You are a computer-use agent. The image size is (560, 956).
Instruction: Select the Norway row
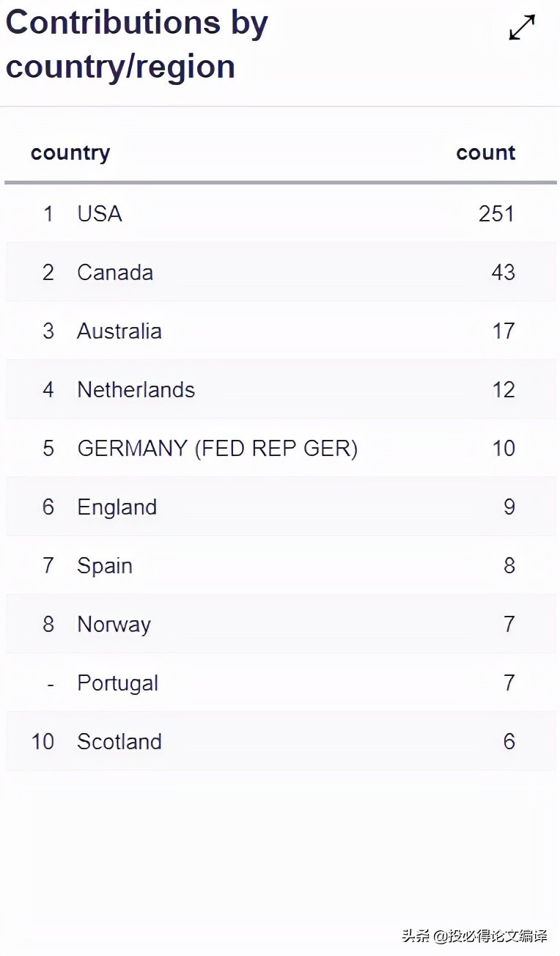(x=281, y=624)
